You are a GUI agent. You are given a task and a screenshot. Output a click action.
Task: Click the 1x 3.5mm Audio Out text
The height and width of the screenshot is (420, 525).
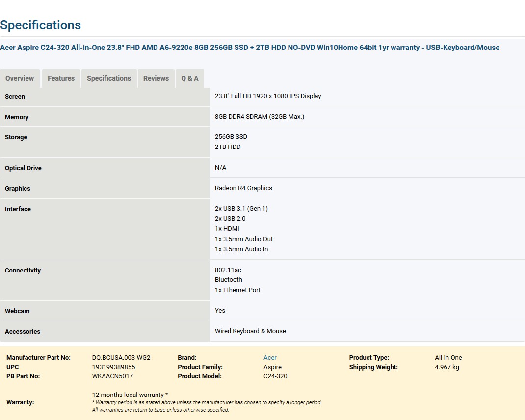(244, 239)
